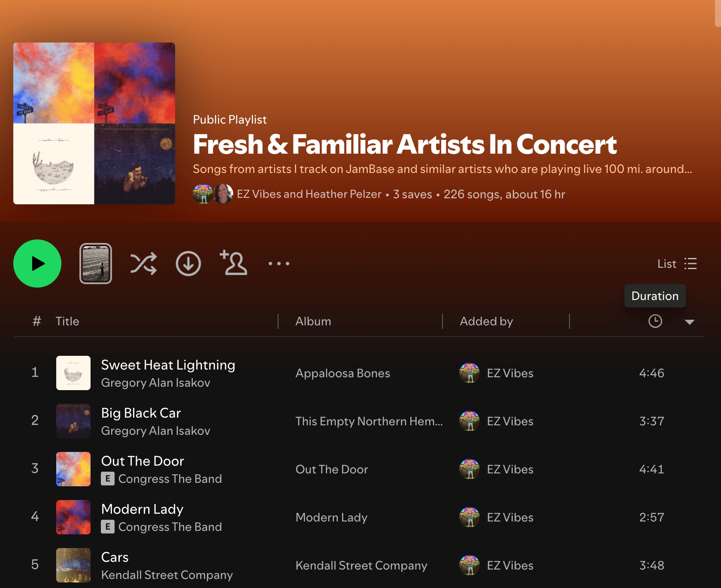This screenshot has height=588, width=721.
Task: Open Congress The Band under Modern Lady
Action: (170, 527)
